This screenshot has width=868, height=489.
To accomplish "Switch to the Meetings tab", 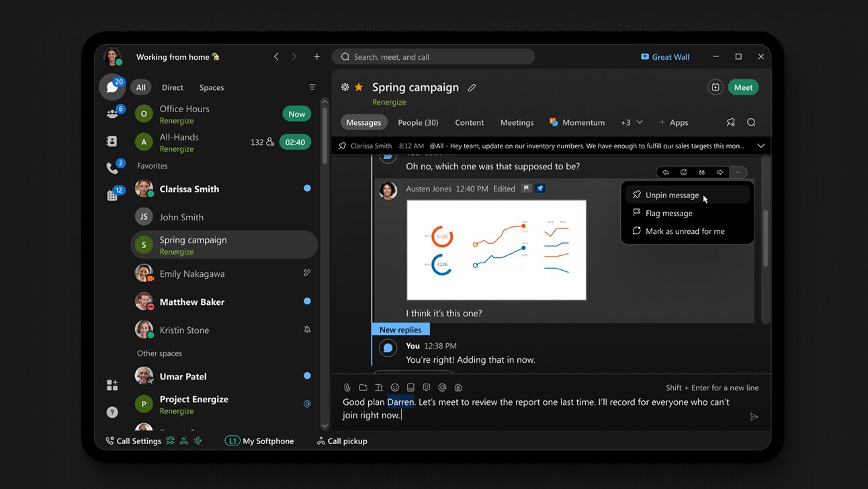I will click(x=517, y=122).
